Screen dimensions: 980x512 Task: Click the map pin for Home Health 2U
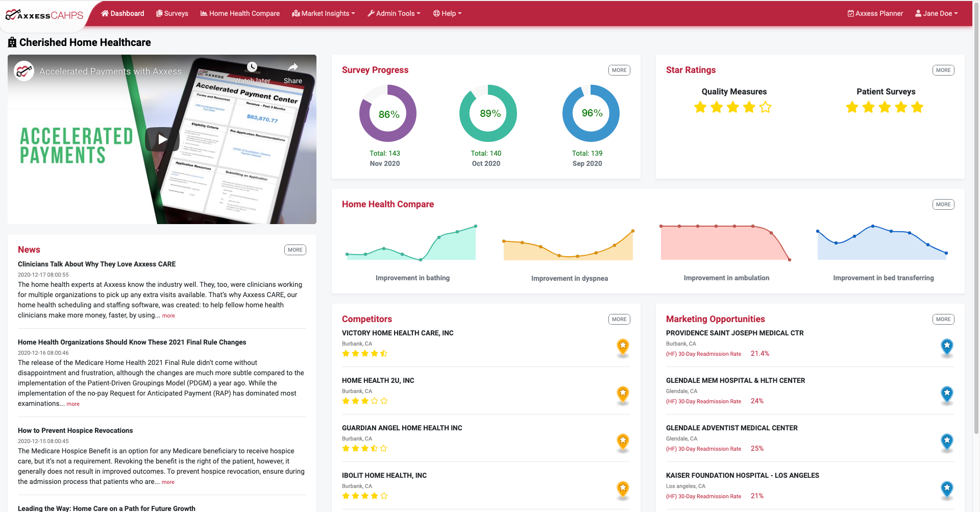[x=623, y=395]
